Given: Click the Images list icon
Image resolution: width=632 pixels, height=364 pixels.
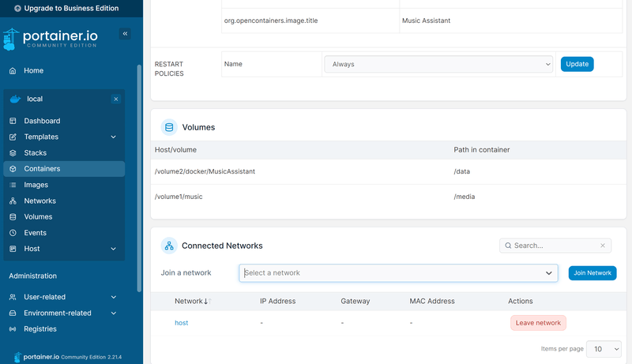Looking at the screenshot, I should (13, 185).
